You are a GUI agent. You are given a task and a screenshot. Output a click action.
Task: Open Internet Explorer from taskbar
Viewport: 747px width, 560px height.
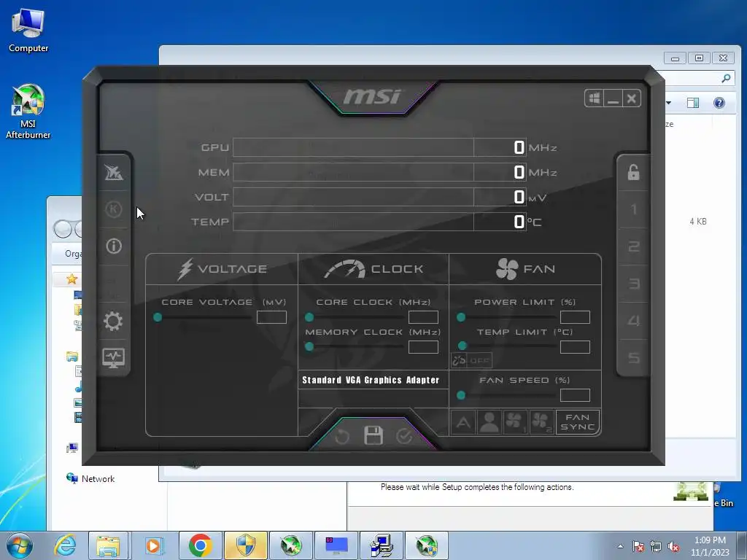click(x=65, y=545)
